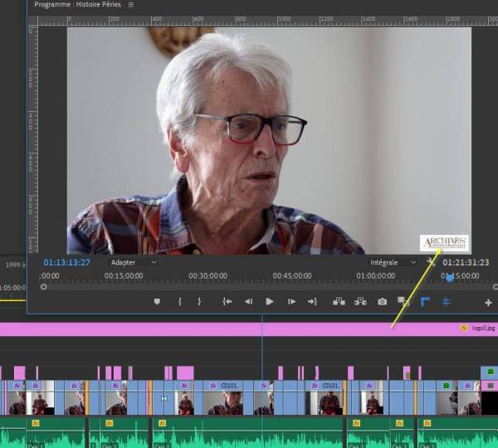Open the Intégrale playback resolution dropdown
This screenshot has height=448, width=498.
[393, 262]
